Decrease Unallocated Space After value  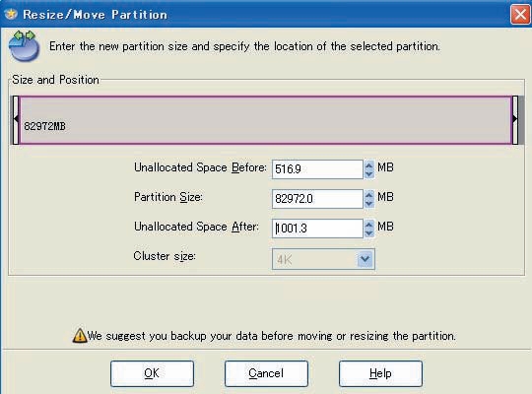point(369,233)
